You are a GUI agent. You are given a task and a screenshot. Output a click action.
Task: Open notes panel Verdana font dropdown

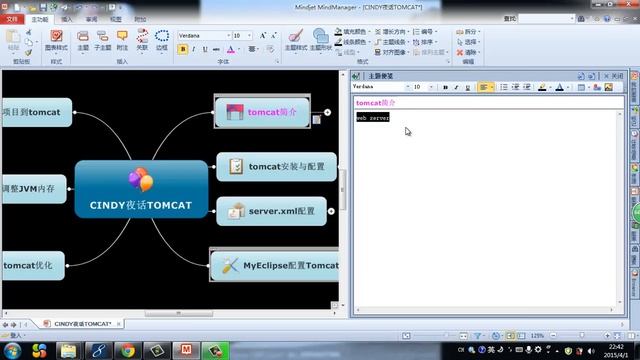[407, 87]
